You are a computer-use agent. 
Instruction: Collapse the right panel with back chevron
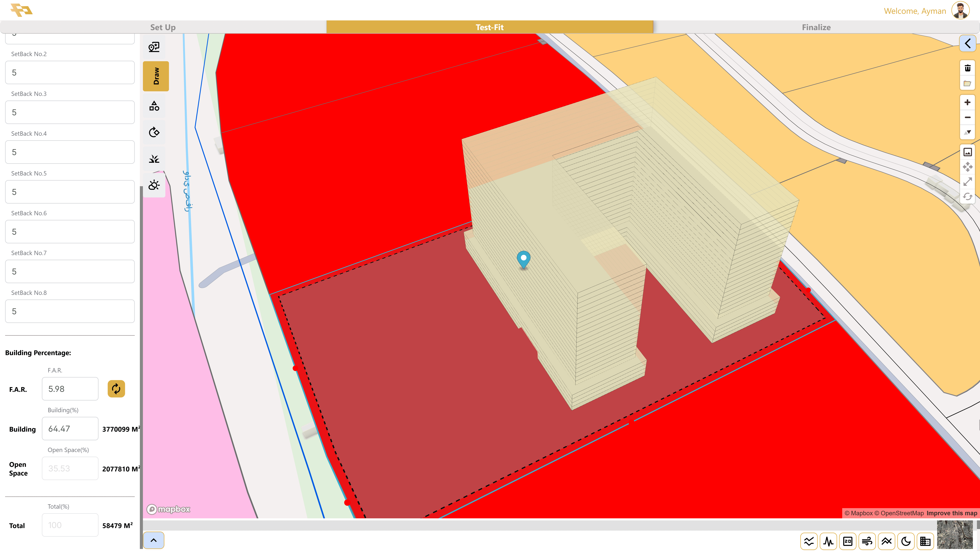pos(967,43)
